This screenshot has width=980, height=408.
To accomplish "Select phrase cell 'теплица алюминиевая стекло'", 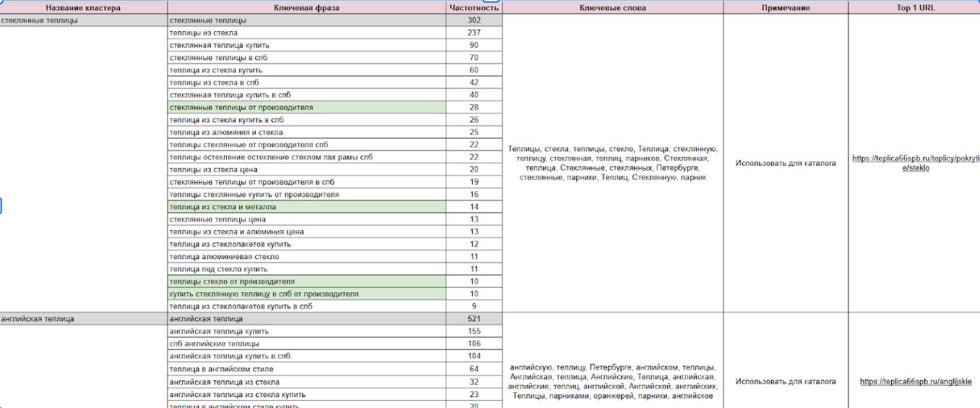I will [x=306, y=257].
